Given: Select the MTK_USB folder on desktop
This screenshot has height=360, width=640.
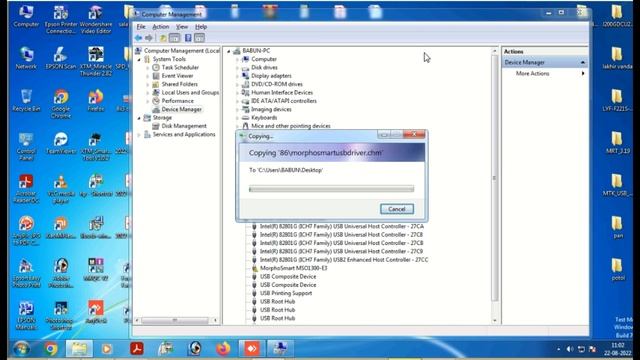Looking at the screenshot, I should tap(617, 185).
